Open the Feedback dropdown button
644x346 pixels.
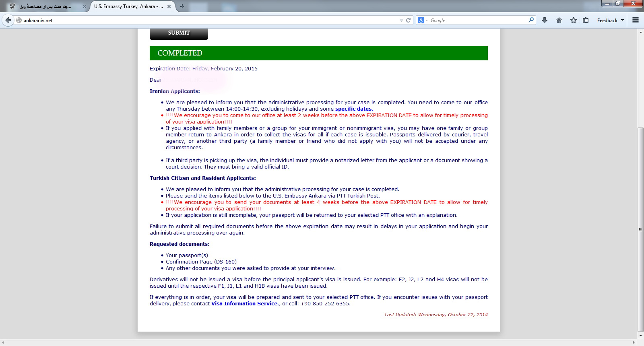point(611,20)
